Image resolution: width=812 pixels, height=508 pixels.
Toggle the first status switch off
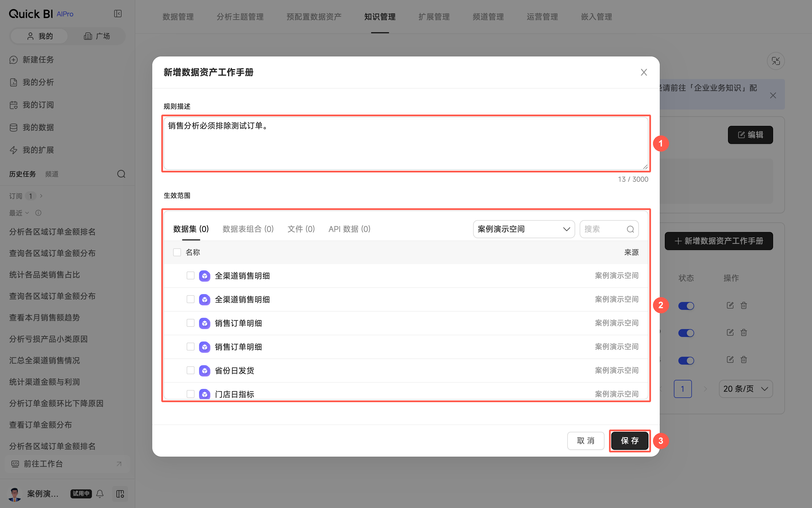pyautogui.click(x=686, y=306)
